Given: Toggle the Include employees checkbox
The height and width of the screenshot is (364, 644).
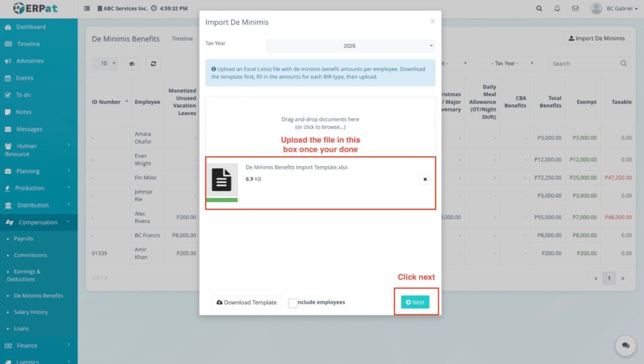Looking at the screenshot, I should 292,303.
